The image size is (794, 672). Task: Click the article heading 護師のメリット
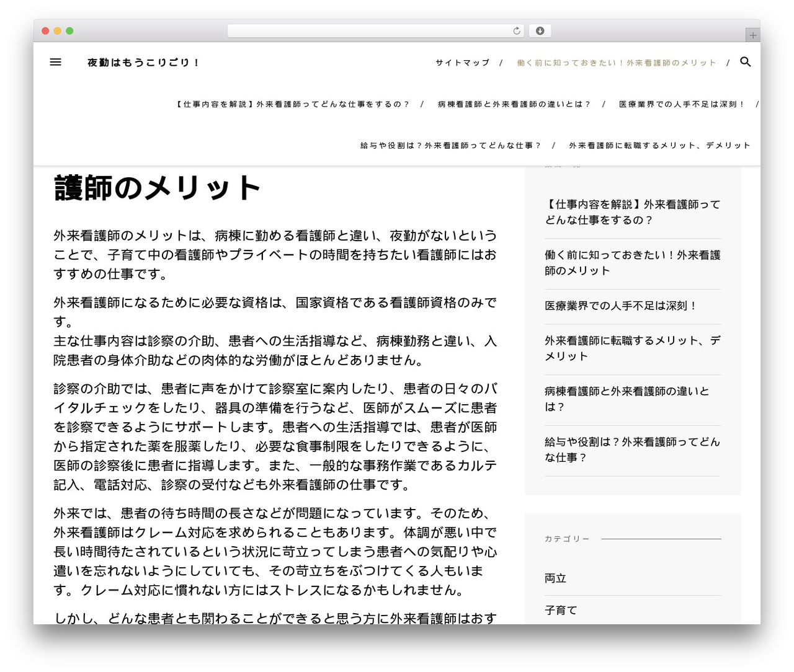157,187
